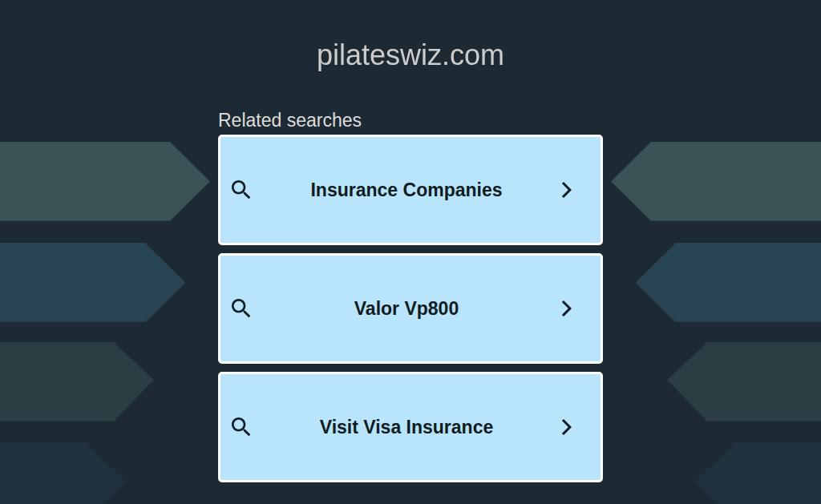Click the Related searches label

pos(289,120)
